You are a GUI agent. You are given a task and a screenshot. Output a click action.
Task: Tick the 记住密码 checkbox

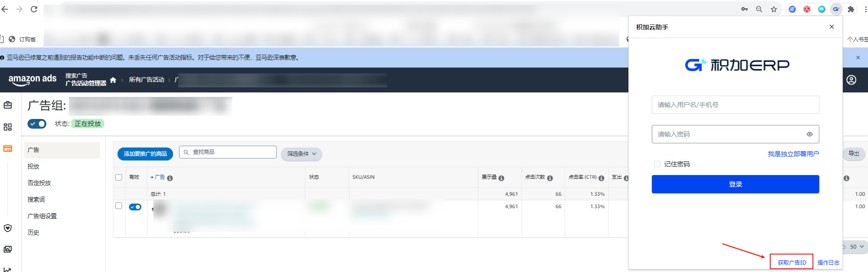click(x=657, y=164)
